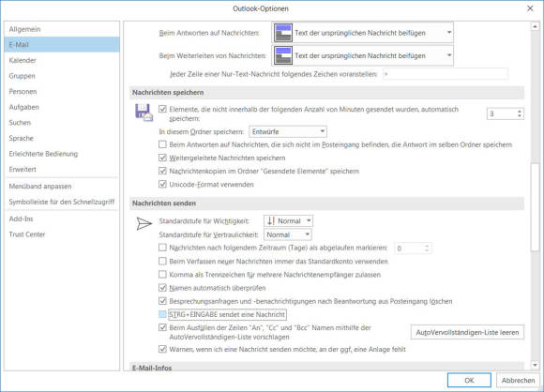Click the vertical scrollbar thumb
The image size is (544, 392).
tap(535, 206)
